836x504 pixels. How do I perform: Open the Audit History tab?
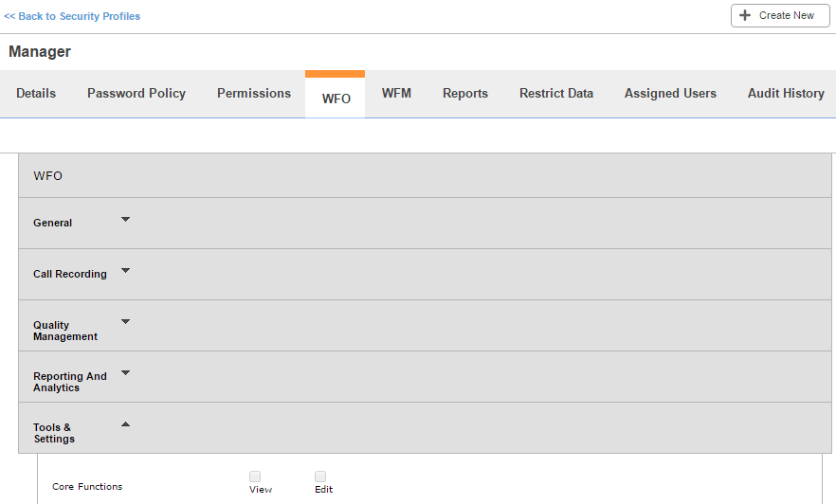click(x=786, y=94)
